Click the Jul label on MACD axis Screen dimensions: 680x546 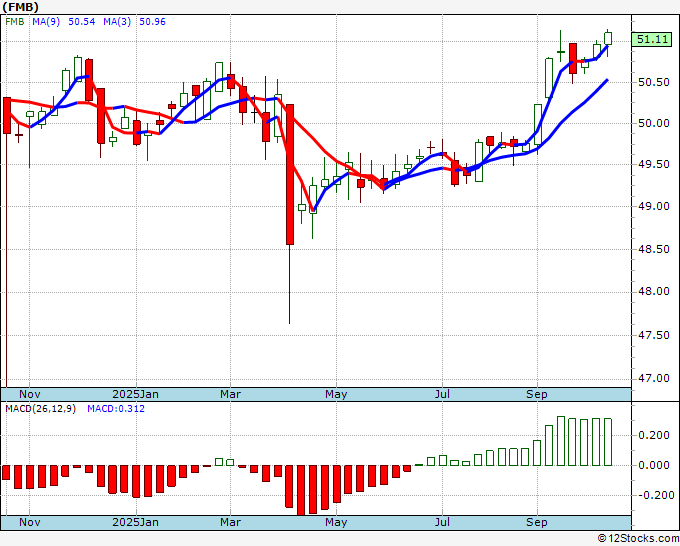[x=442, y=522]
